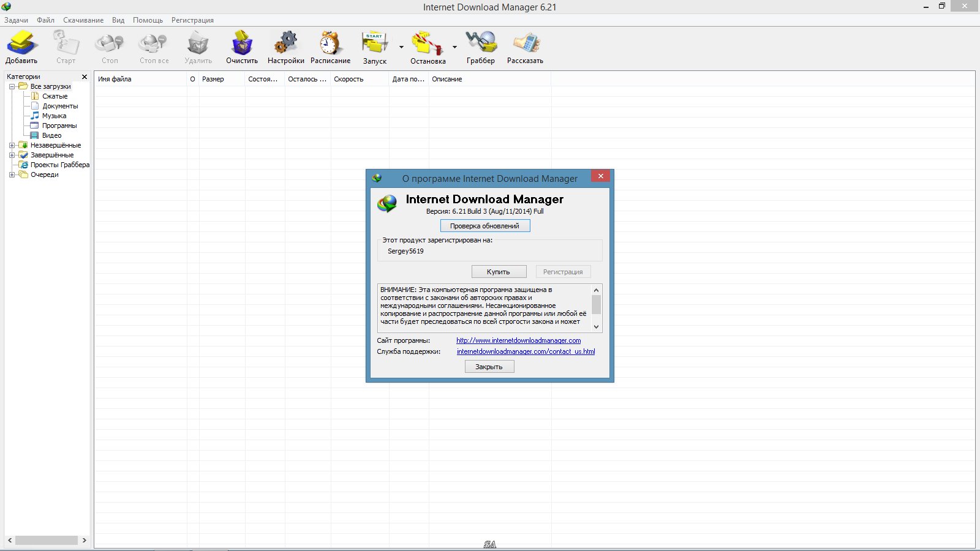Expand the Завершённые tree node
980x551 pixels.
(12, 155)
